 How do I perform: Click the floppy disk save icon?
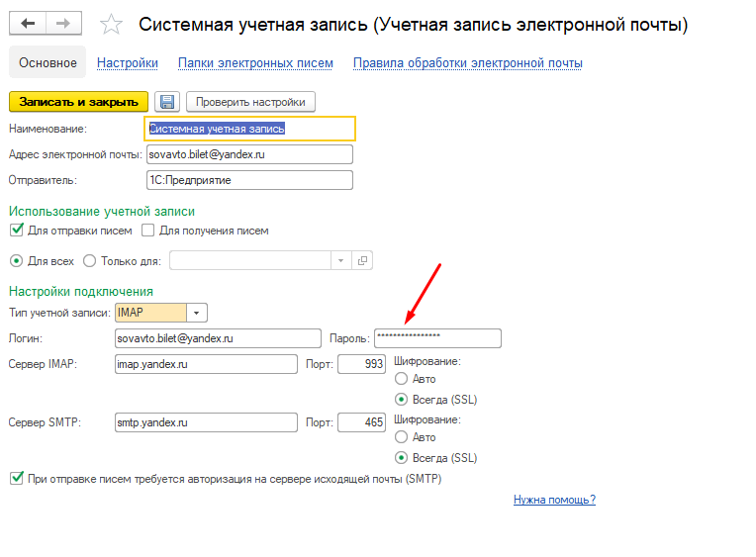coord(166,102)
